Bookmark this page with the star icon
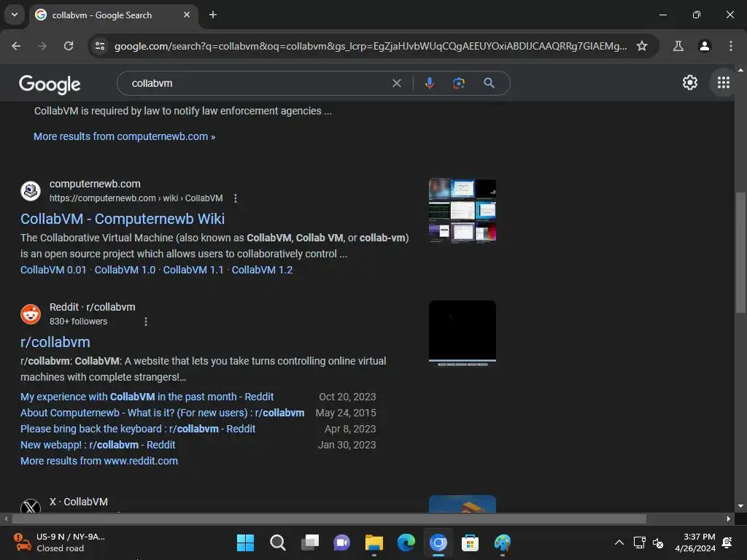747x560 pixels. [x=642, y=46]
